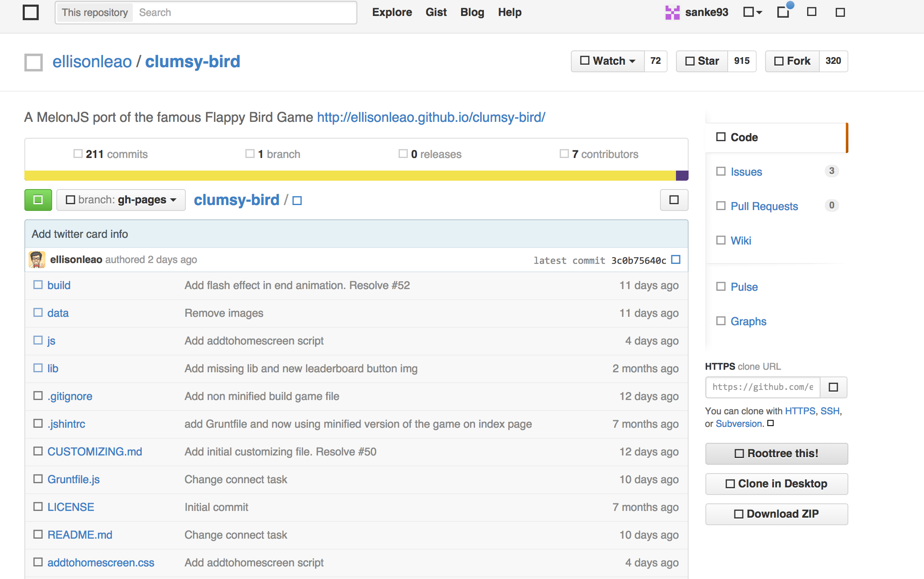Copy HTTPS clone URL to clipboard
The width and height of the screenshot is (924, 579).
tap(833, 387)
